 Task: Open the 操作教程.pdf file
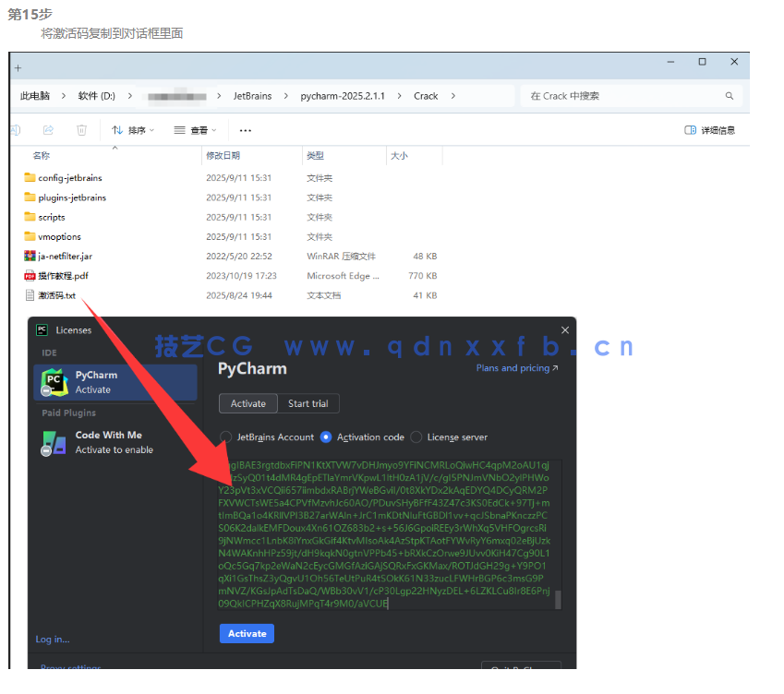coord(67,275)
